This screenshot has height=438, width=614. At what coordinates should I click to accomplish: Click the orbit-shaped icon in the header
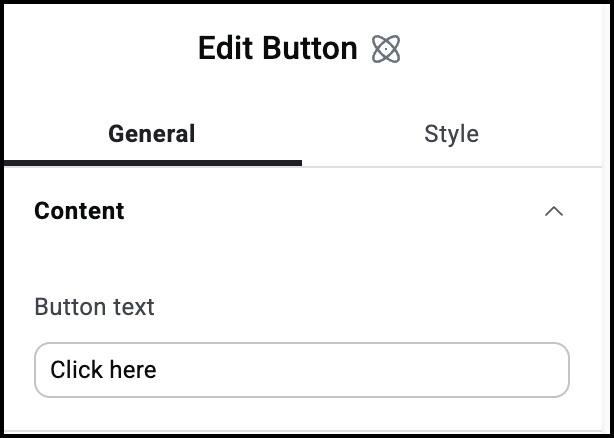point(386,49)
